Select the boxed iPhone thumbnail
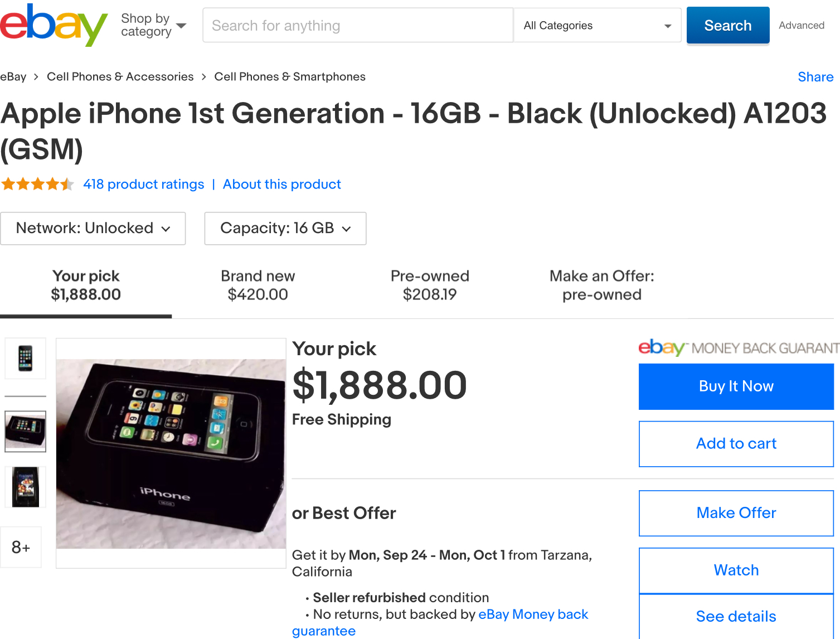 tap(25, 431)
